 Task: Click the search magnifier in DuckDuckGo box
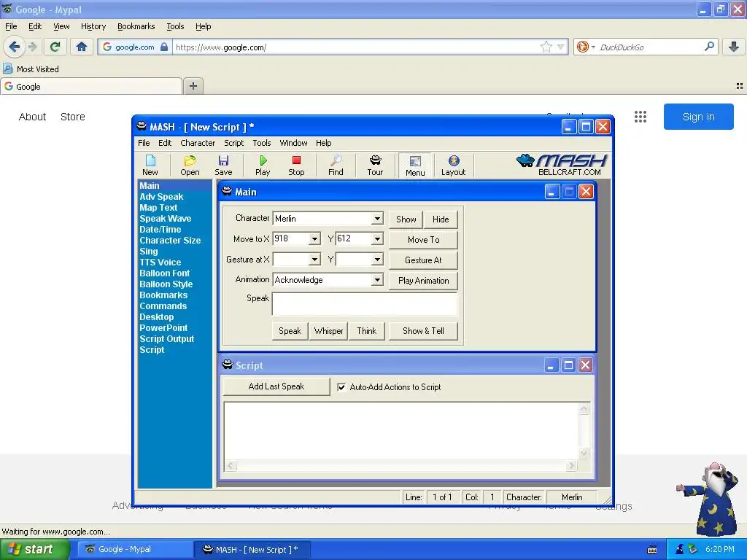click(709, 47)
